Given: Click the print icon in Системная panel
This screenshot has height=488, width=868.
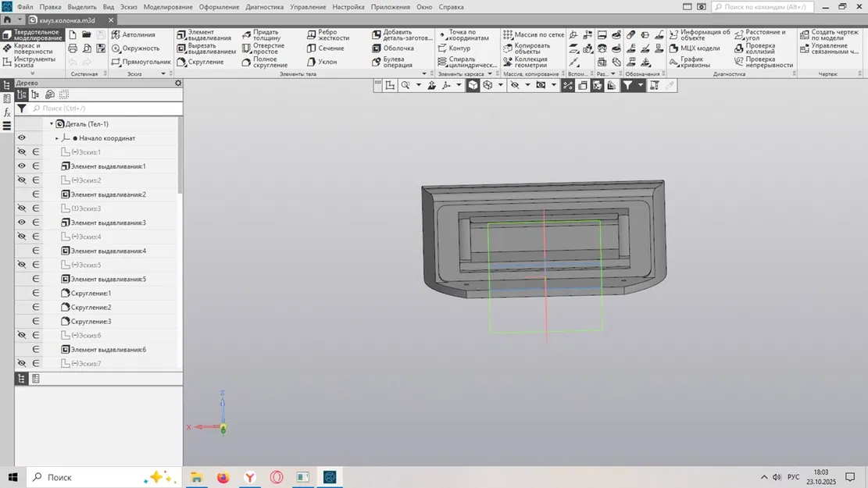Looking at the screenshot, I should click(73, 48).
